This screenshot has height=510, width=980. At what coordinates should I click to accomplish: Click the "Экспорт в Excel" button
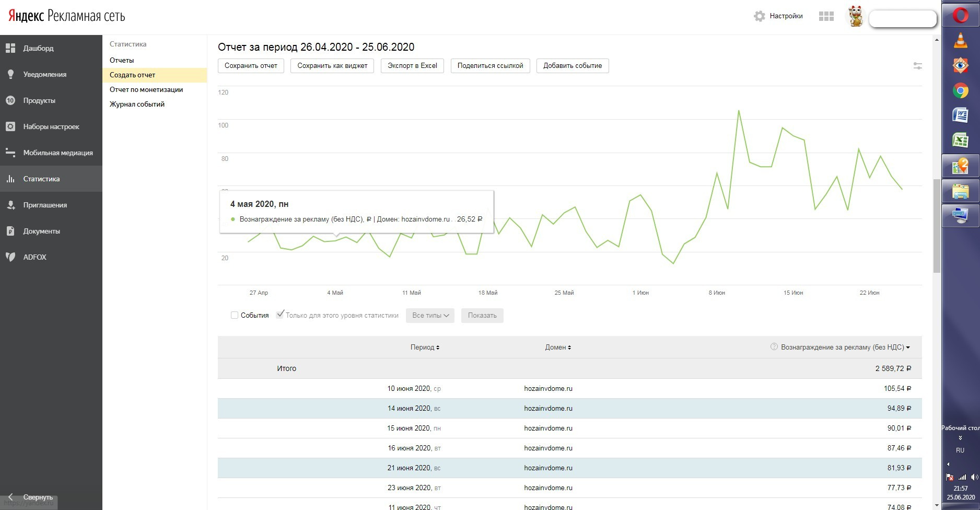tap(412, 66)
